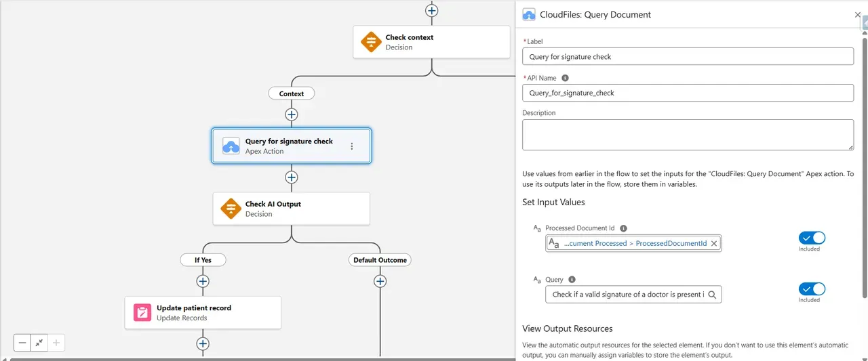Click the Check context decision icon
This screenshot has width=868, height=361.
click(x=371, y=42)
